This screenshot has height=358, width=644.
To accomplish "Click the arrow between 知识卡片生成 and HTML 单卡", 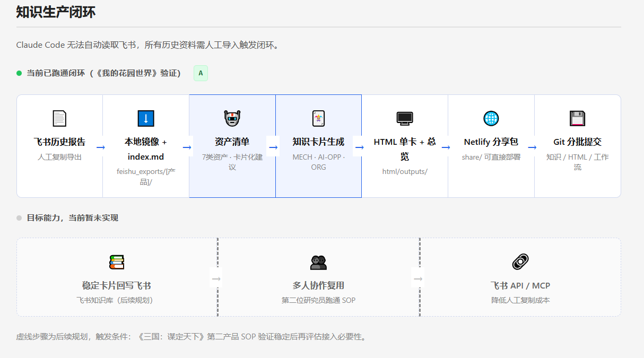I will (359, 147).
